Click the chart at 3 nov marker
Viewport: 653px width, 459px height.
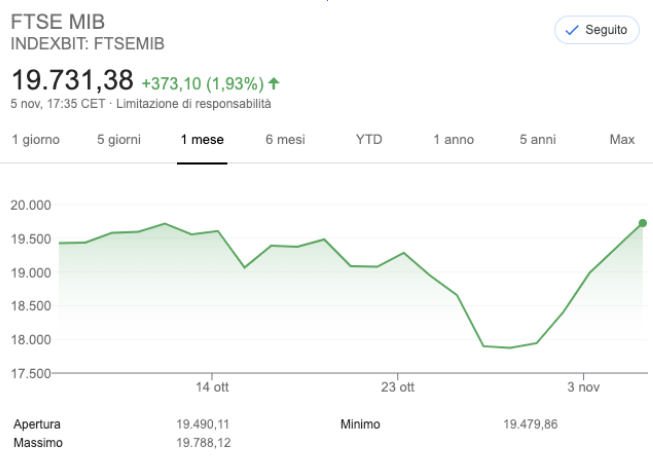pyautogui.click(x=582, y=385)
